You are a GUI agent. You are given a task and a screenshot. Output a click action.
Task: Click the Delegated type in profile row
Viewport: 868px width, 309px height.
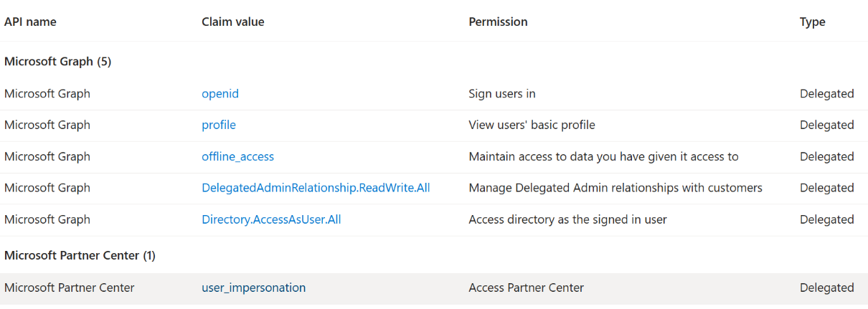(827, 125)
